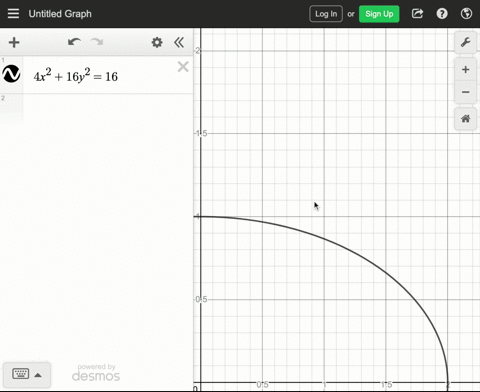
Task: Open the expression list settings gear
Action: tap(157, 42)
